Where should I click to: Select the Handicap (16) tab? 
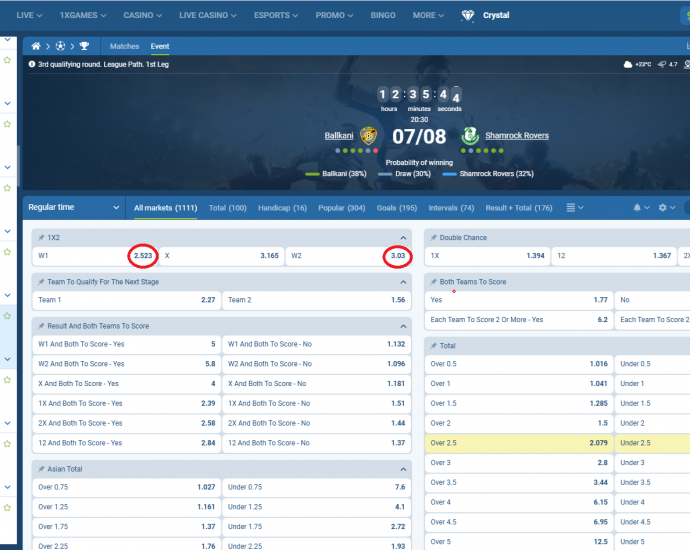click(x=283, y=208)
